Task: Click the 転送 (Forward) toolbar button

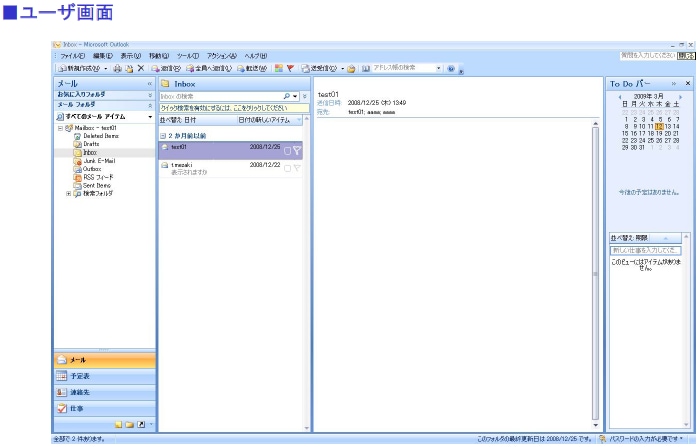Action: click(x=252, y=68)
